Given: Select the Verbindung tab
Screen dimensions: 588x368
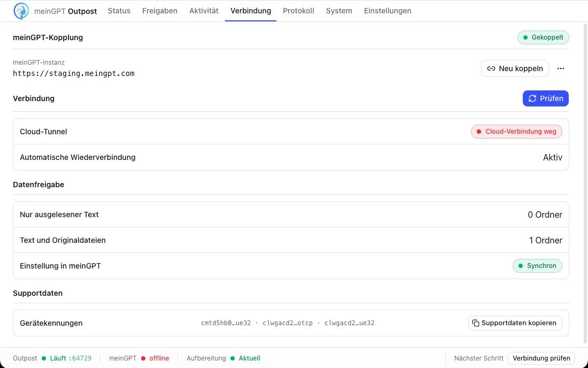Looking at the screenshot, I should [x=251, y=11].
